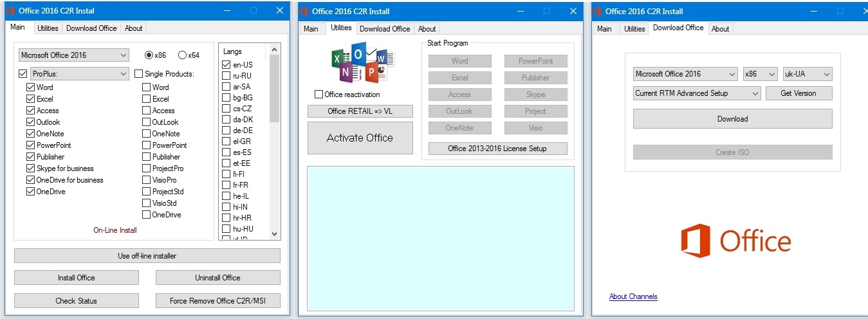Viewport: 868px width, 319px height.
Task: Uncheck the Publisher checkbox under ProPlus
Action: pyautogui.click(x=30, y=157)
